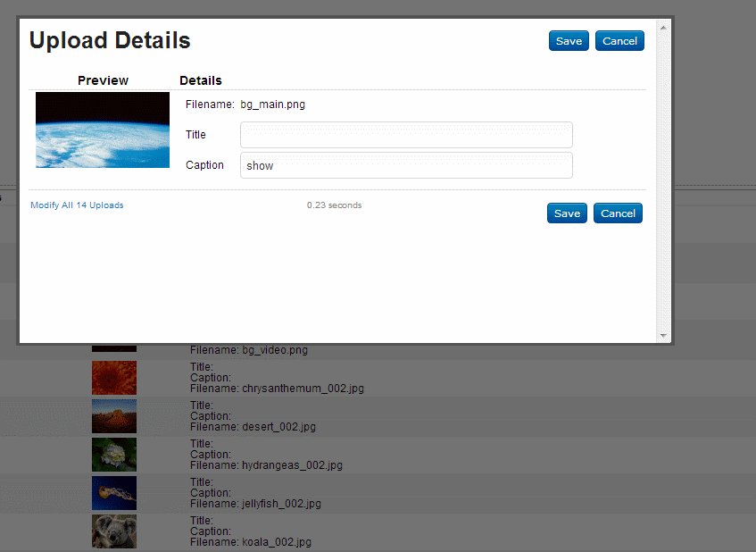This screenshot has width=756, height=552.
Task: Click the bg_video.png filename text
Action: coord(249,350)
